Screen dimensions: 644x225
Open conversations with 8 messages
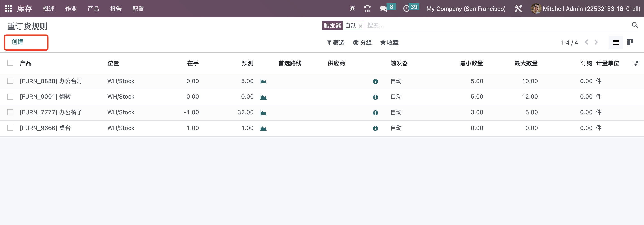tap(388, 8)
